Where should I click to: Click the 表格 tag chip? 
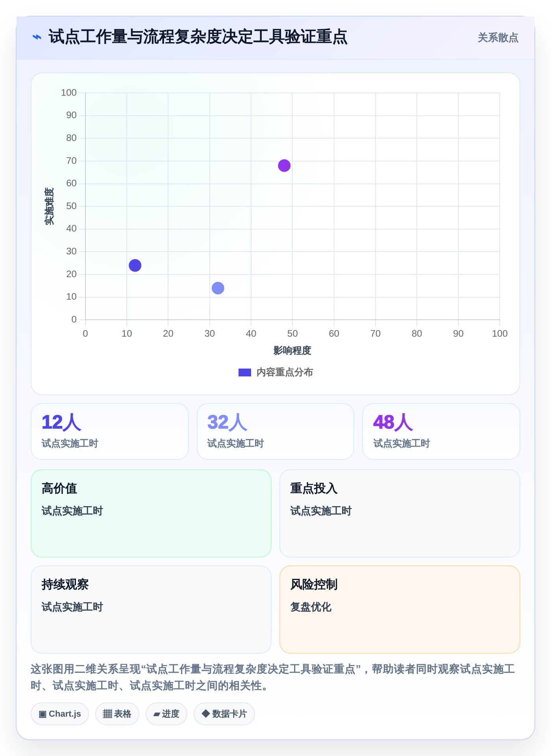click(117, 714)
